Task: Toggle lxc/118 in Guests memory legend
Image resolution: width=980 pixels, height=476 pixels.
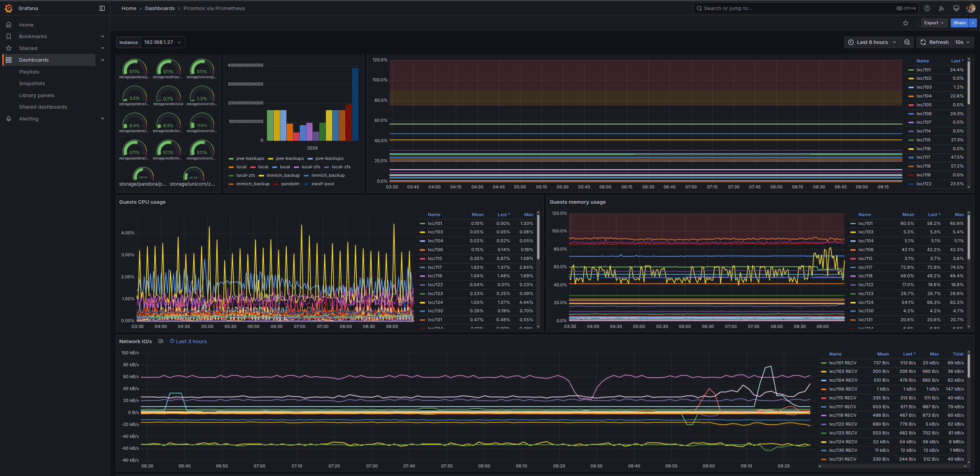Action: click(x=865, y=276)
